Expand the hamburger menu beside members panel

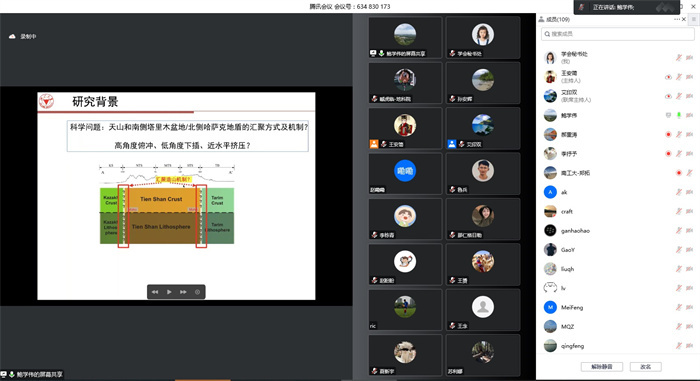pos(693,19)
